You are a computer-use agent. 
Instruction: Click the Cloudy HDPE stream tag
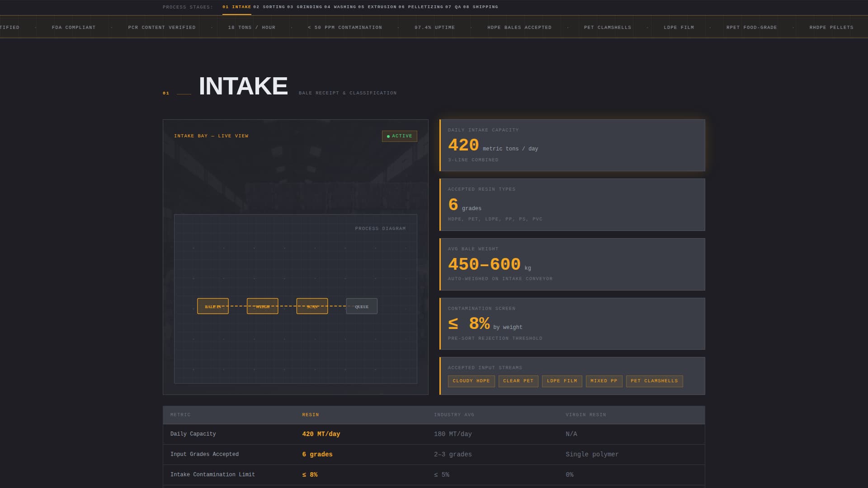(x=471, y=381)
